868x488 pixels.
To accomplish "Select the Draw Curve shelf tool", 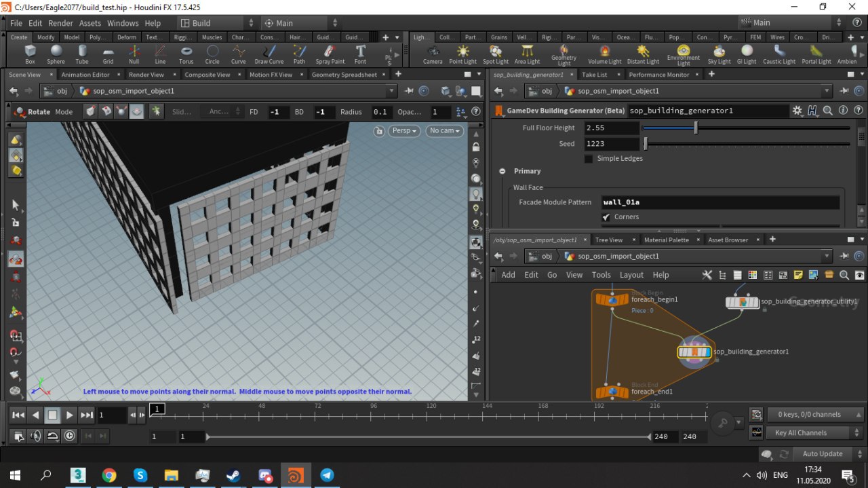I will click(x=269, y=54).
